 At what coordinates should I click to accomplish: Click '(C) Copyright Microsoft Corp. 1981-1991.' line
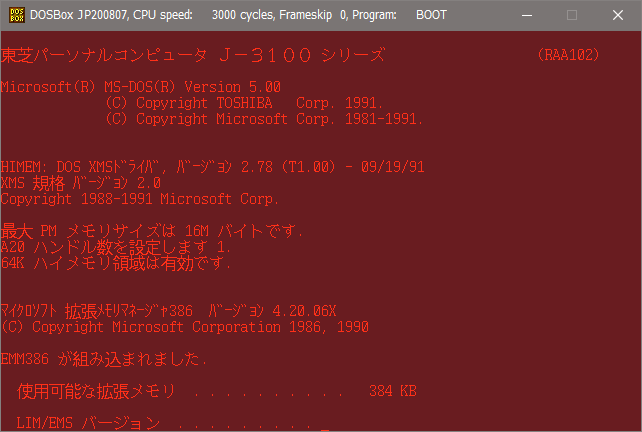[264, 119]
